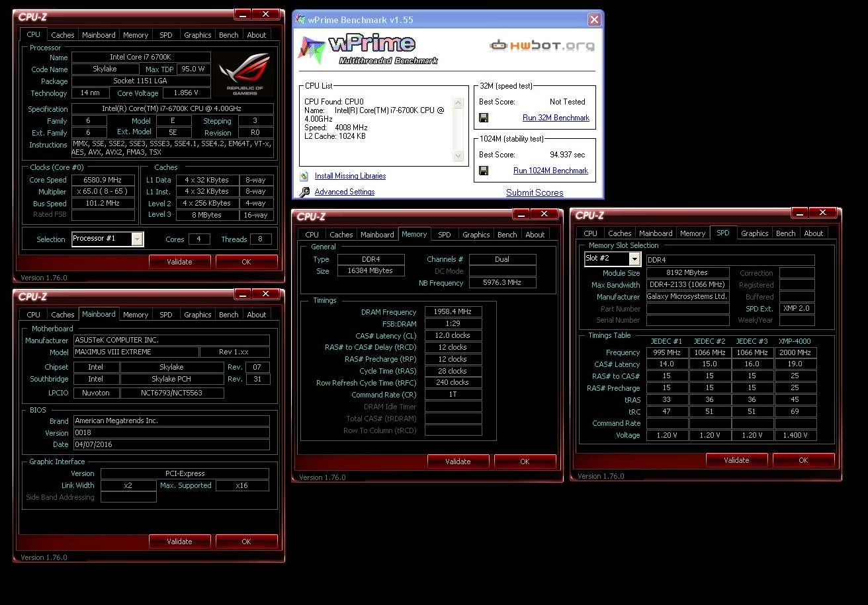Click Validate in the CPU tab window
868x605 pixels.
(x=179, y=262)
